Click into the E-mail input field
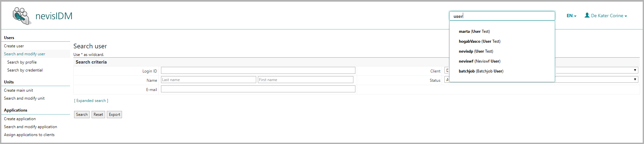 (258, 89)
